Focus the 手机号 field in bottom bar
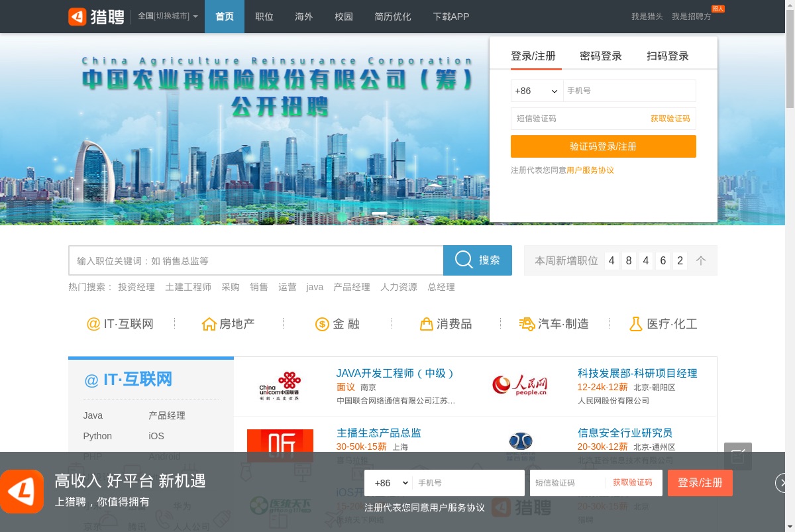Screen dimensions: 795x532 (468, 483)
